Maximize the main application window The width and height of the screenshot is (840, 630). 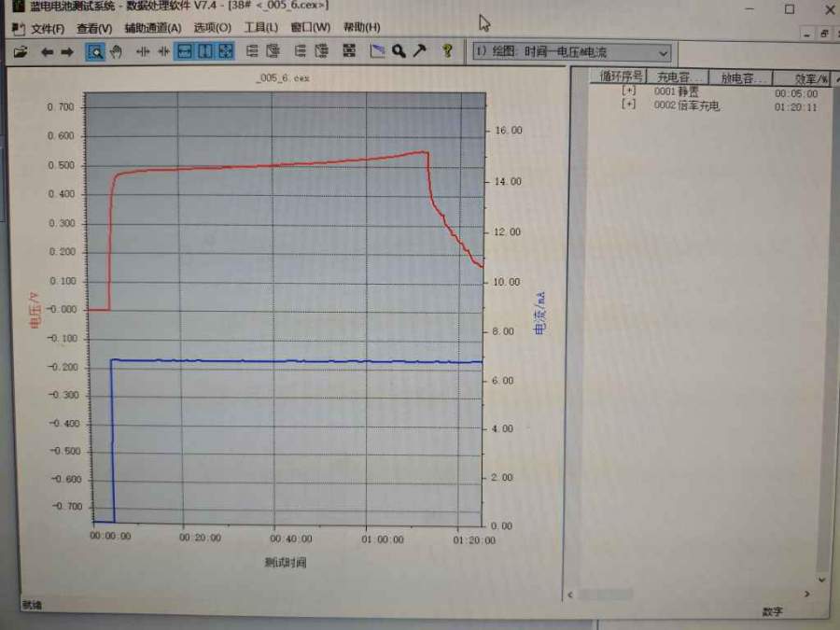(789, 9)
